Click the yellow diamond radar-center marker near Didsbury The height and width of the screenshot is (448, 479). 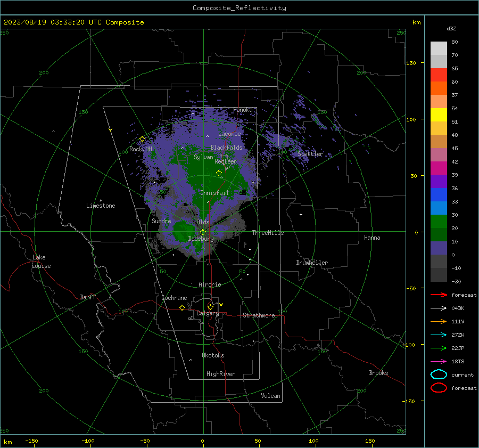click(203, 232)
